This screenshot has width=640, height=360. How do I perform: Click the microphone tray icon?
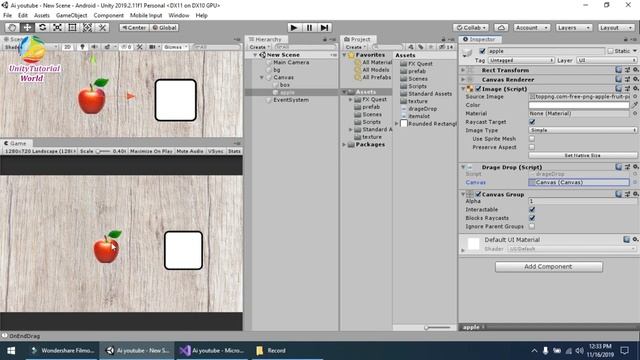[545, 351]
